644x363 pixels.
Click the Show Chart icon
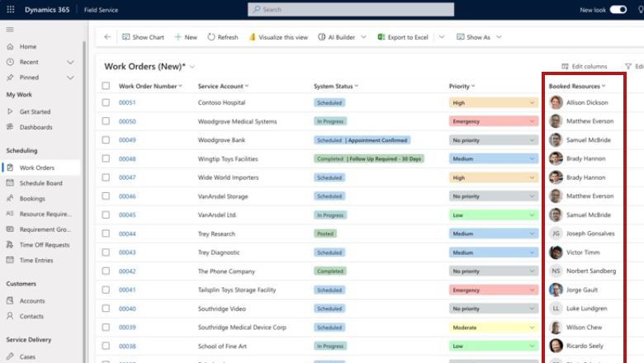(126, 37)
